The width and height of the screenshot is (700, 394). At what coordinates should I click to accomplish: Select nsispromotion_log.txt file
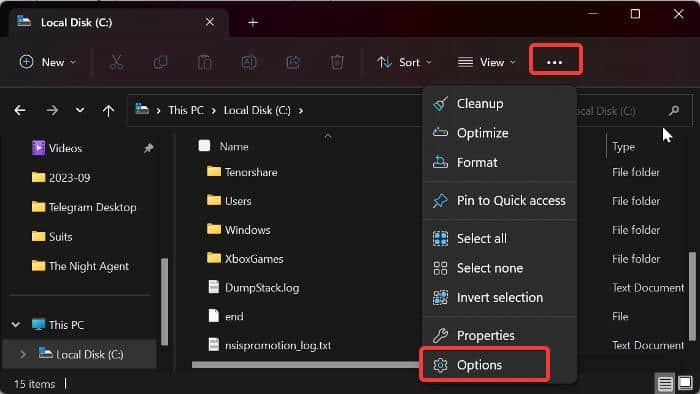coord(270,345)
